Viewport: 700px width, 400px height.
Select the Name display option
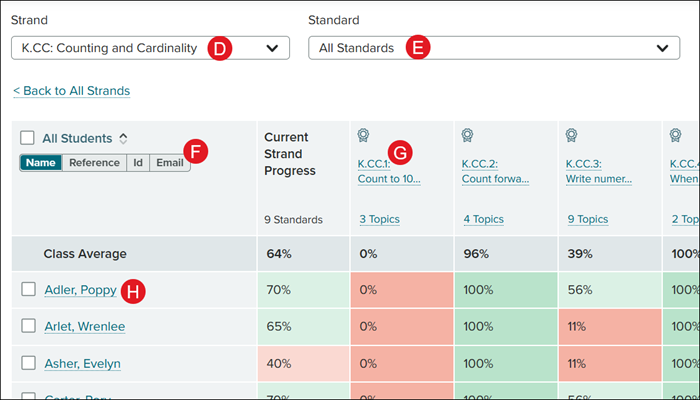(x=41, y=163)
